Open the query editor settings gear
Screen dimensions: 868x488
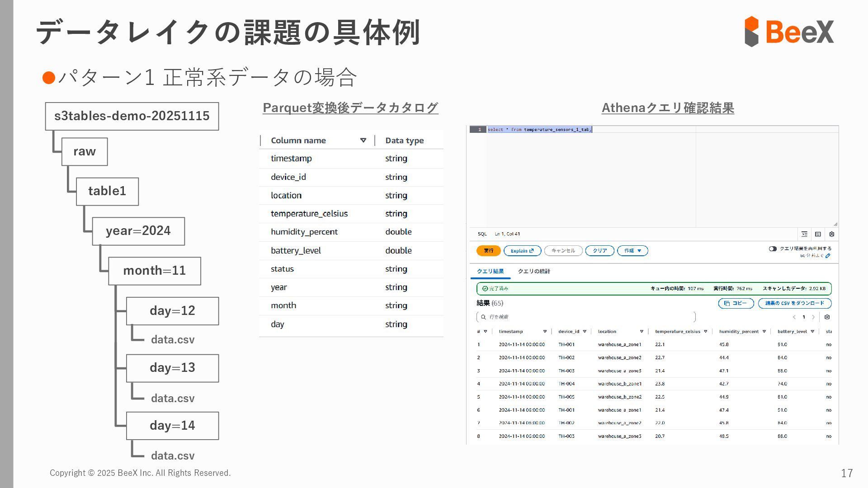831,234
